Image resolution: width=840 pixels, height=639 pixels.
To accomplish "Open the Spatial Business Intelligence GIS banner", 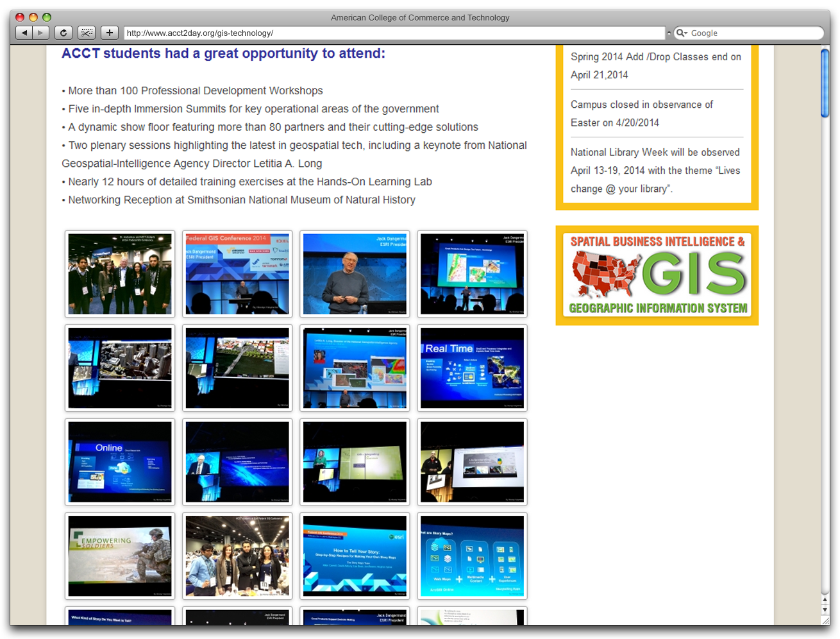I will (x=657, y=275).
